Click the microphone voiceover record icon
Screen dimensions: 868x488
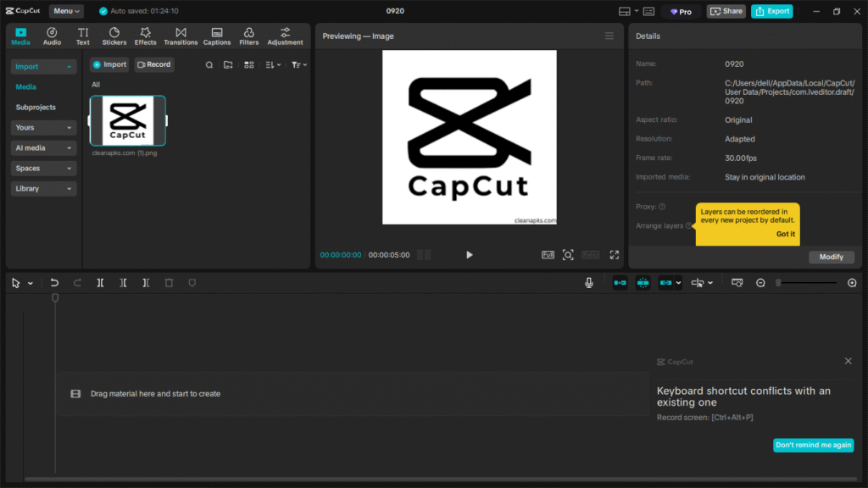pyautogui.click(x=589, y=283)
